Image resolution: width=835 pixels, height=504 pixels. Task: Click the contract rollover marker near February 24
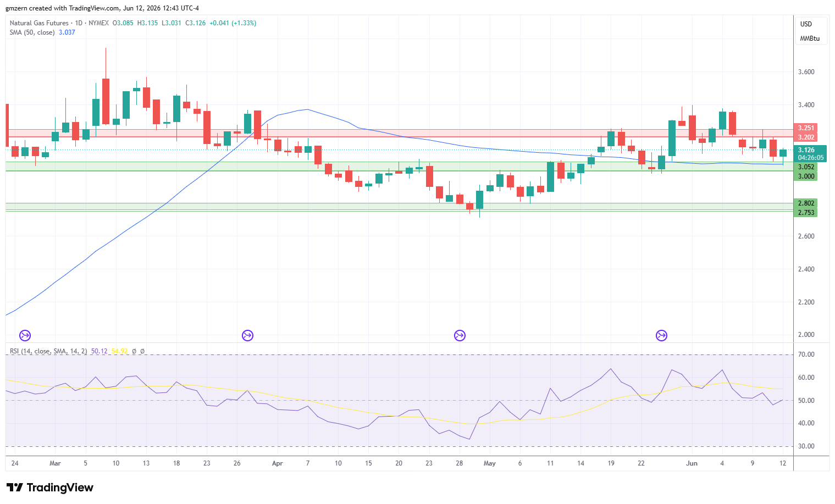(x=25, y=335)
